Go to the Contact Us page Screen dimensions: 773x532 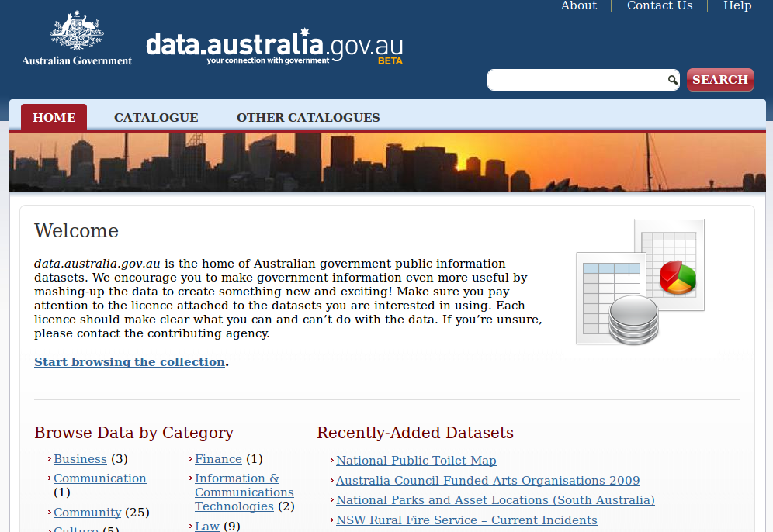point(660,6)
